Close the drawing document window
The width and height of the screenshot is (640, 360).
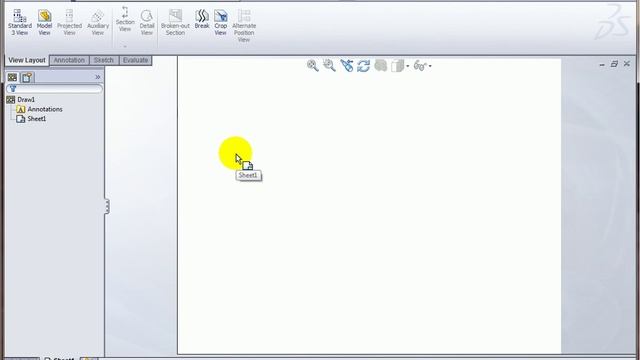click(627, 64)
